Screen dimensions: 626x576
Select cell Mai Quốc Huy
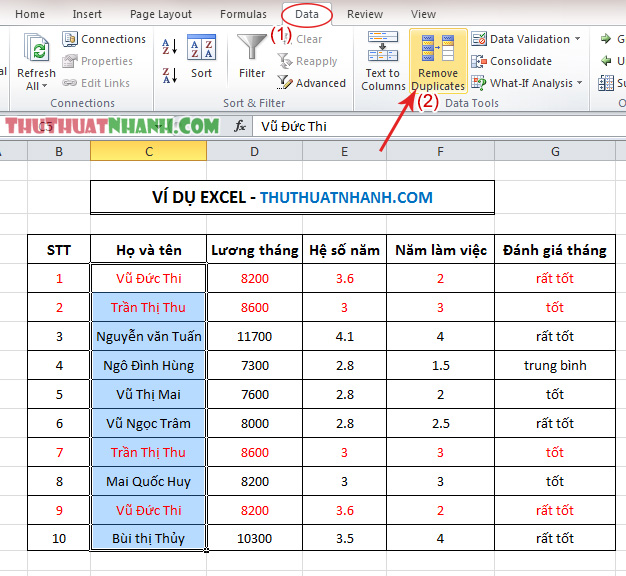click(x=149, y=481)
